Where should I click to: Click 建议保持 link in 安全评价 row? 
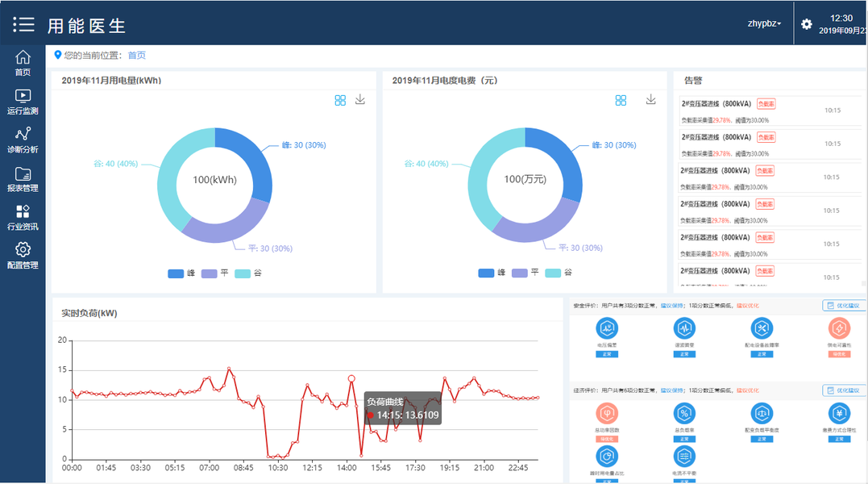[x=671, y=306]
